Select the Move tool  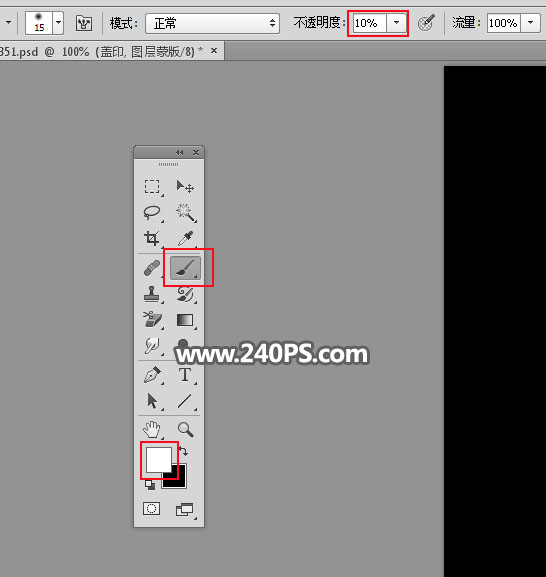coord(185,187)
